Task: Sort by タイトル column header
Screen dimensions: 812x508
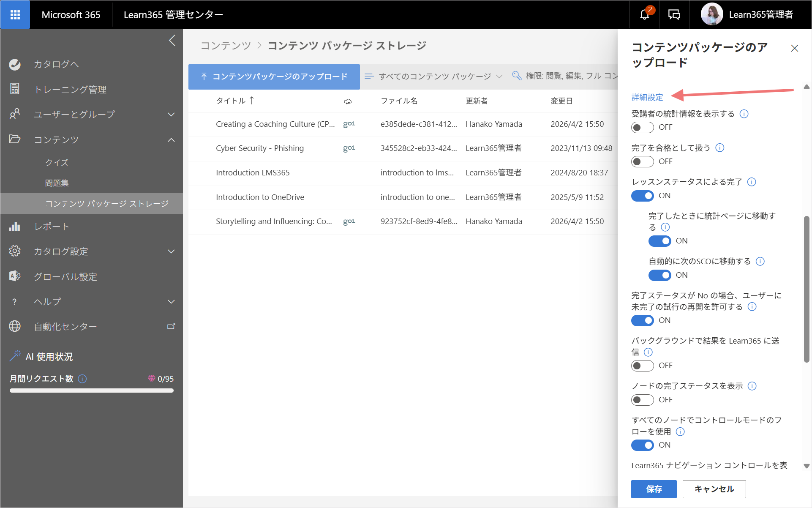Action: [x=235, y=101]
